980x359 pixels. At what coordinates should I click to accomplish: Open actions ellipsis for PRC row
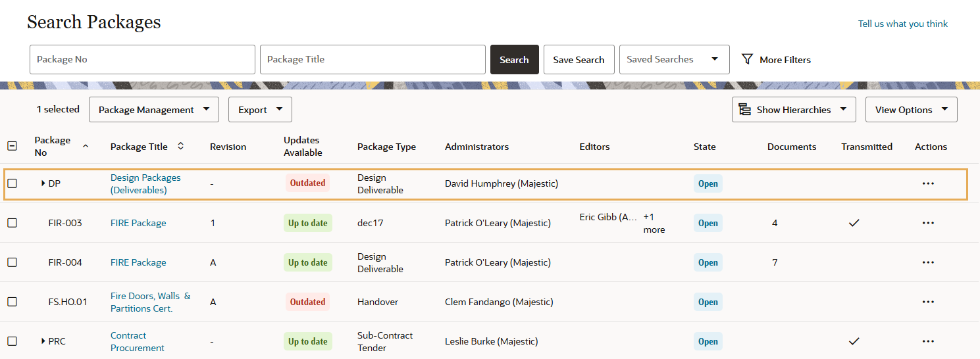[x=928, y=341]
